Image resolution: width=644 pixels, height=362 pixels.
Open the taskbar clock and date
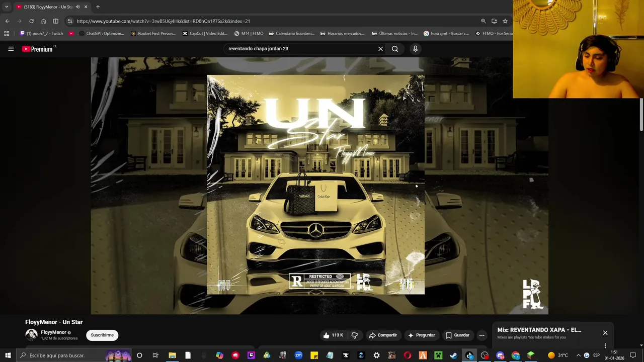(x=614, y=355)
